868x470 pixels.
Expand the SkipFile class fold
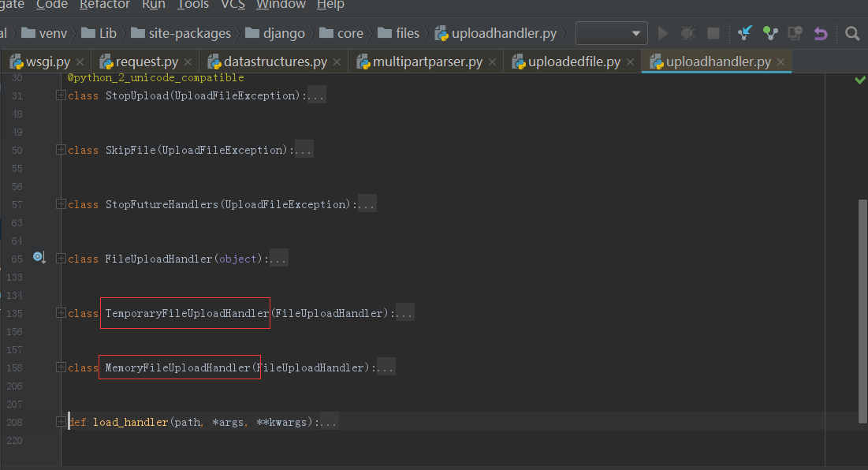coord(61,150)
